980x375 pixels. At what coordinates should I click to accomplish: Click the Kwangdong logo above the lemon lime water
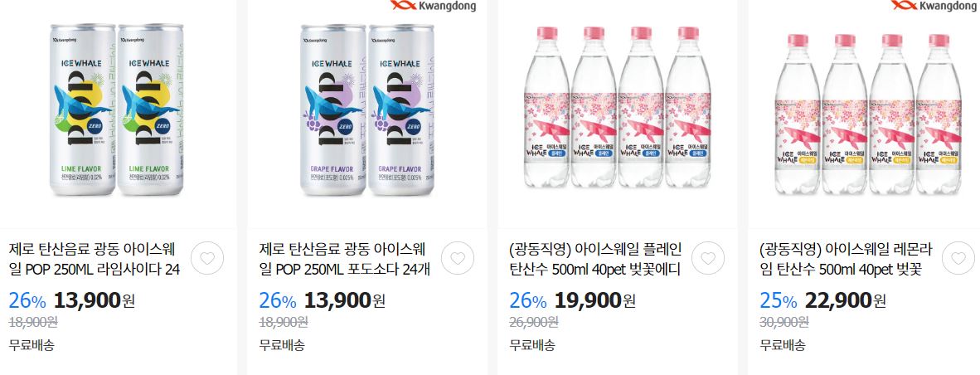pos(934,6)
